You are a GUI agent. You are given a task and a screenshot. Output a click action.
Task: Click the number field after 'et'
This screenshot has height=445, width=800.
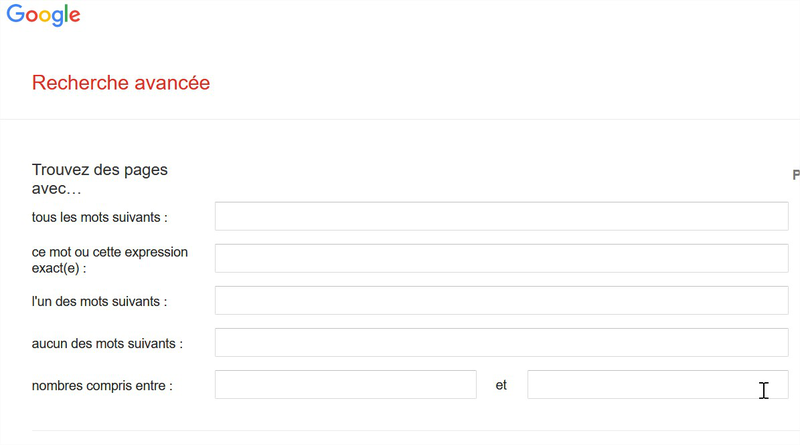pyautogui.click(x=657, y=385)
